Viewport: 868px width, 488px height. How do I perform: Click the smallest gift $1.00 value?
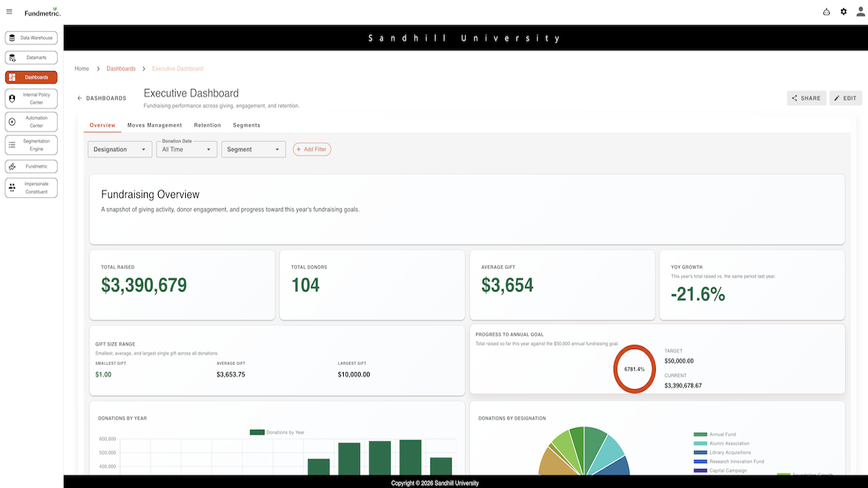tap(103, 374)
